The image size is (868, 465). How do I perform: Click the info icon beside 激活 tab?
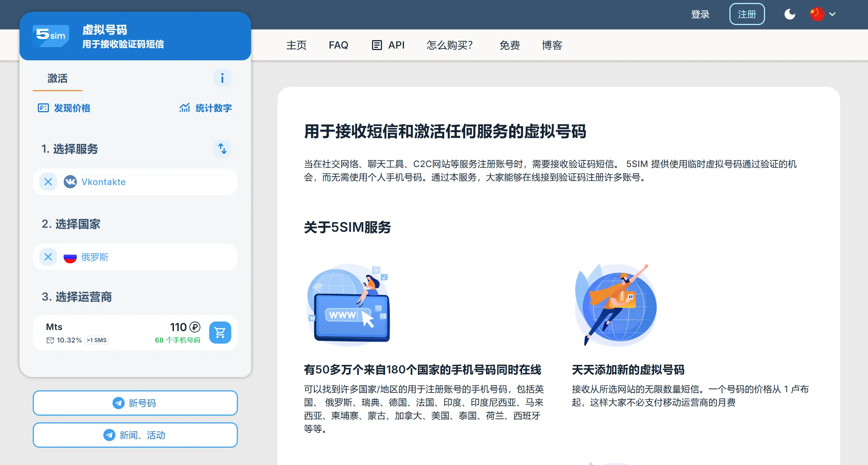[x=222, y=78]
